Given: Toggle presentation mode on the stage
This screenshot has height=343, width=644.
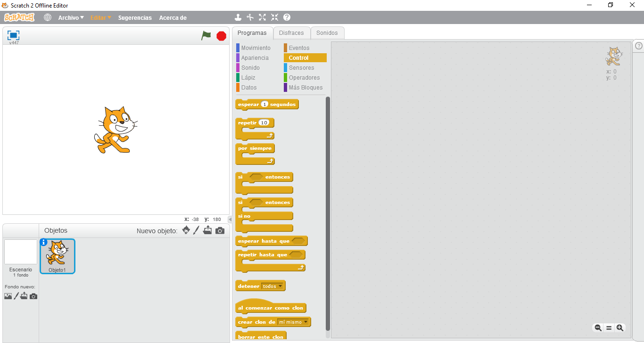Looking at the screenshot, I should 13,35.
